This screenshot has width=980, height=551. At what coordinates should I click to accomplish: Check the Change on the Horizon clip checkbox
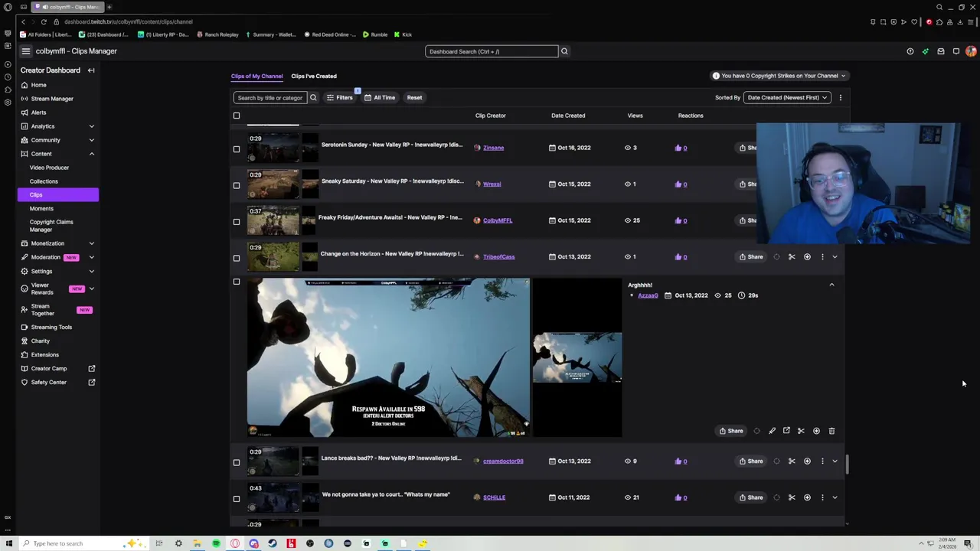point(237,258)
